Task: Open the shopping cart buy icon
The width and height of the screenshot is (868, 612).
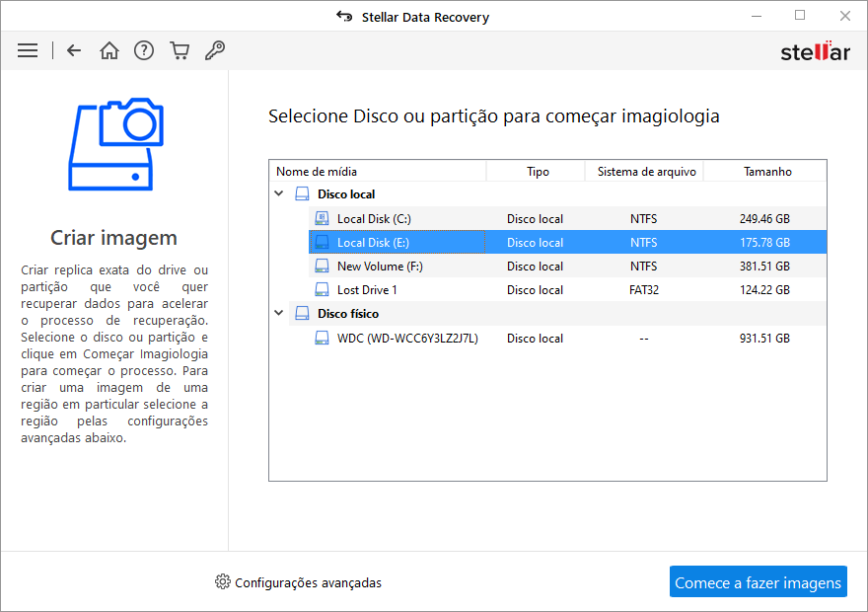Action: tap(180, 51)
